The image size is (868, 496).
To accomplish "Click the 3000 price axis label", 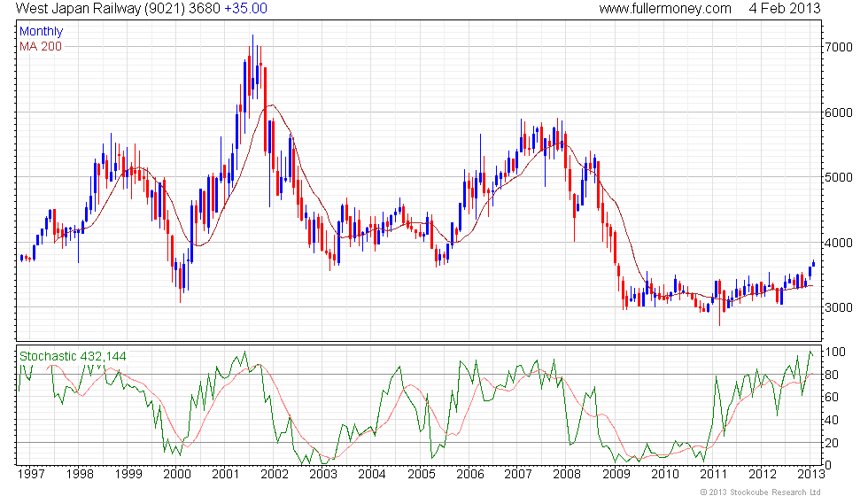I will (x=837, y=307).
